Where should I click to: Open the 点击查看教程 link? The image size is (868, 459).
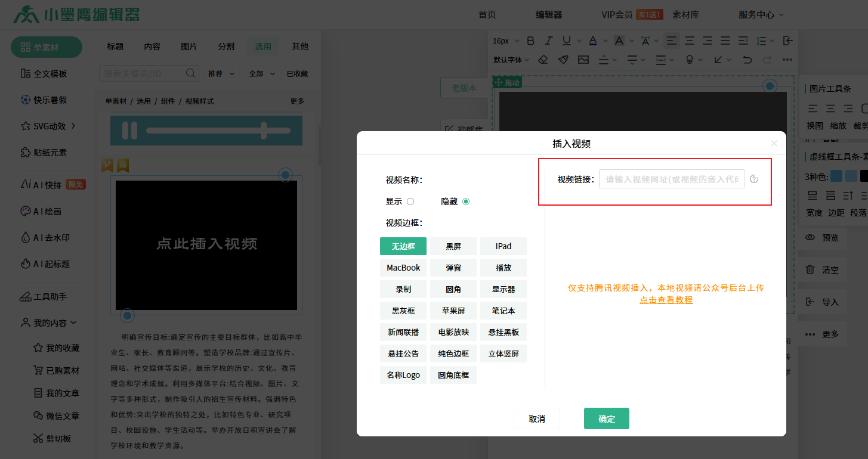666,300
